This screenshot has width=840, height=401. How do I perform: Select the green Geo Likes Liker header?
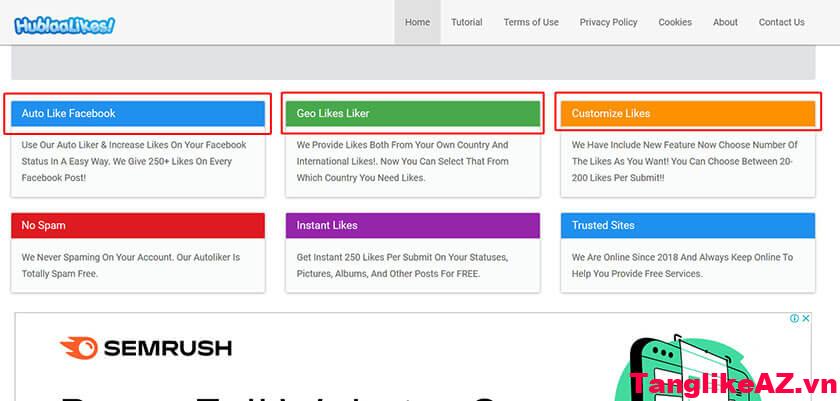(x=413, y=114)
